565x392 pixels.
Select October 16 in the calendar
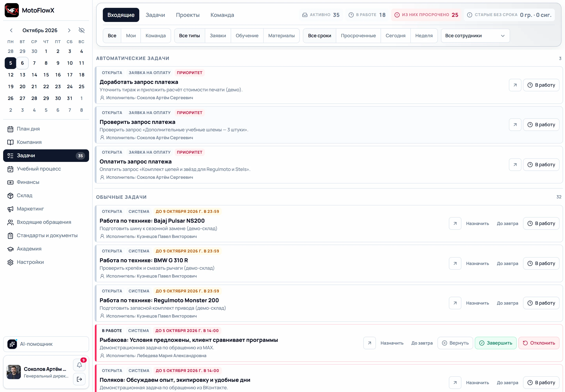click(x=58, y=75)
